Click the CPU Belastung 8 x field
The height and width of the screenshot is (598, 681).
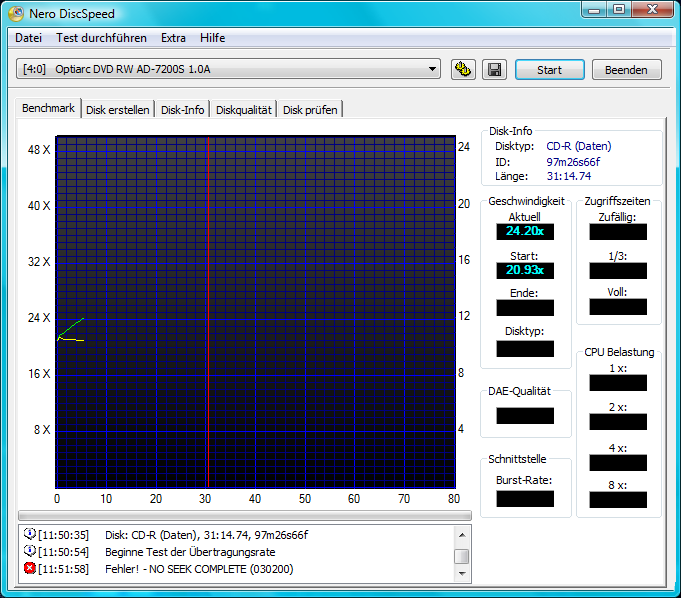pos(618,500)
